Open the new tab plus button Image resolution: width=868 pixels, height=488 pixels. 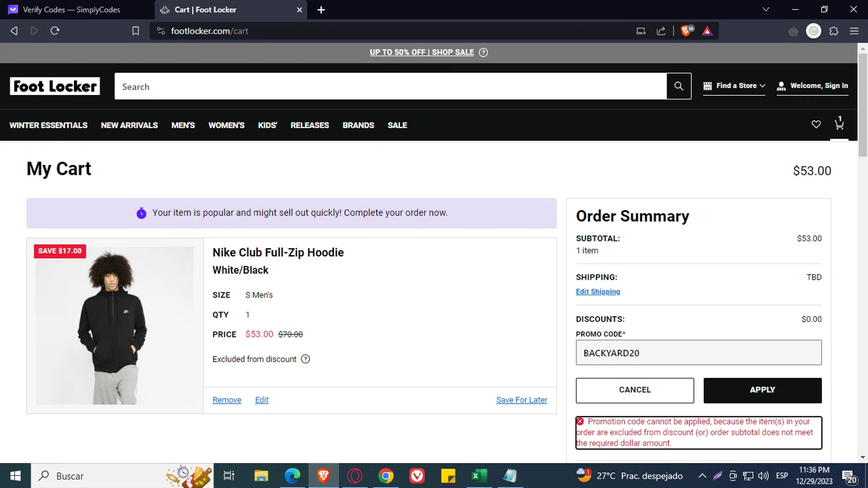[321, 10]
